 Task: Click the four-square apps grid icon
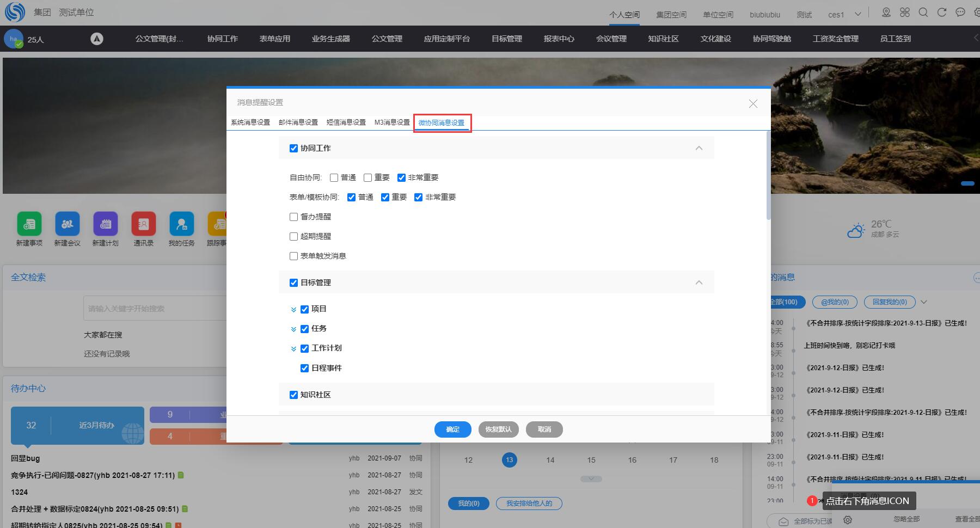905,13
